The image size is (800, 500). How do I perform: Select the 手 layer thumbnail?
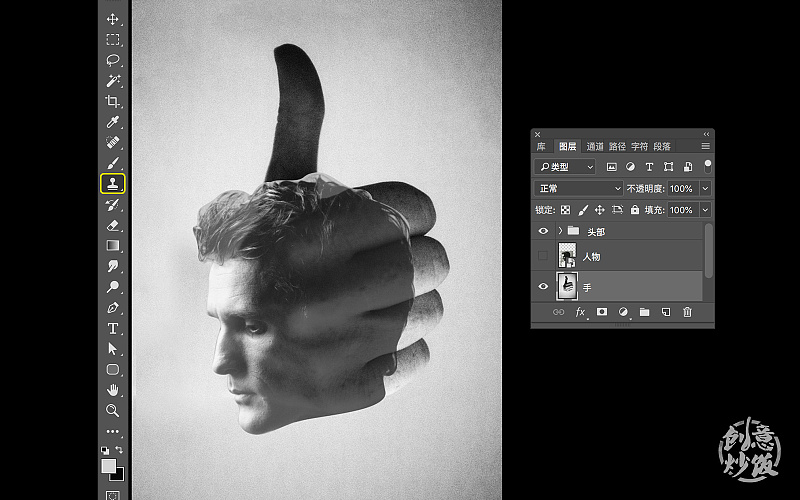[566, 286]
